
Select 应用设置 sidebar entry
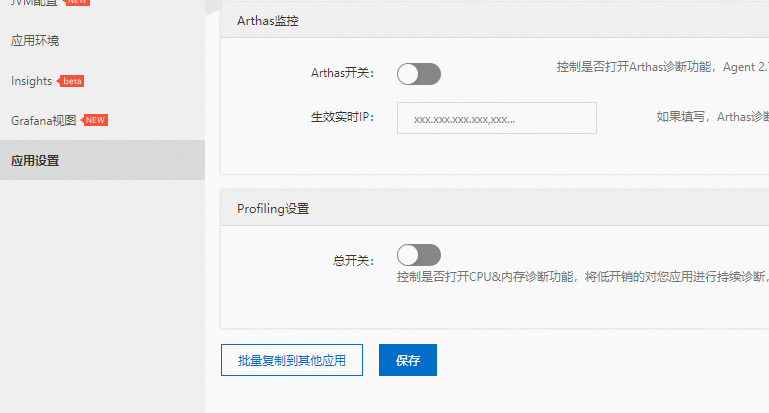[35, 160]
